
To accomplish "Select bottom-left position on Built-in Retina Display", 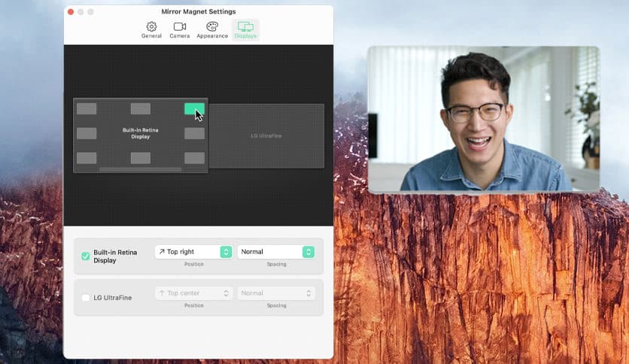I will 87,158.
